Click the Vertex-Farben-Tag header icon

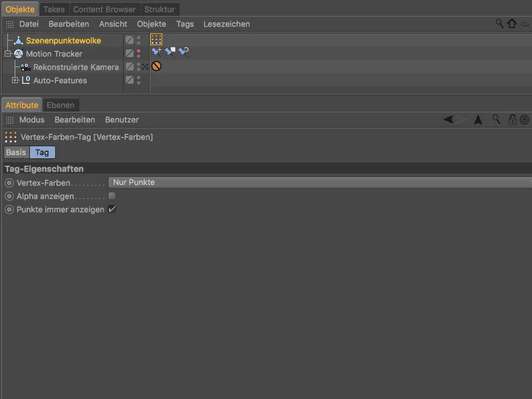(x=11, y=137)
